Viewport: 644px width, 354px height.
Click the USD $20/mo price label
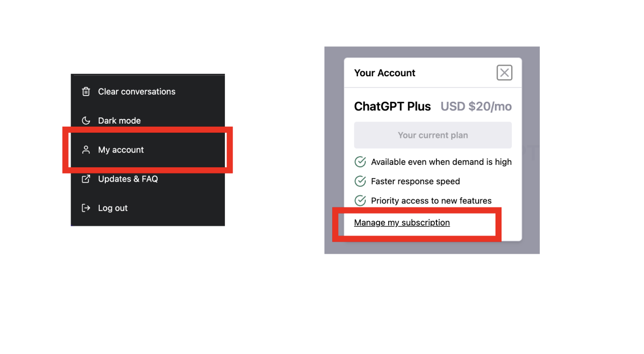tap(476, 106)
